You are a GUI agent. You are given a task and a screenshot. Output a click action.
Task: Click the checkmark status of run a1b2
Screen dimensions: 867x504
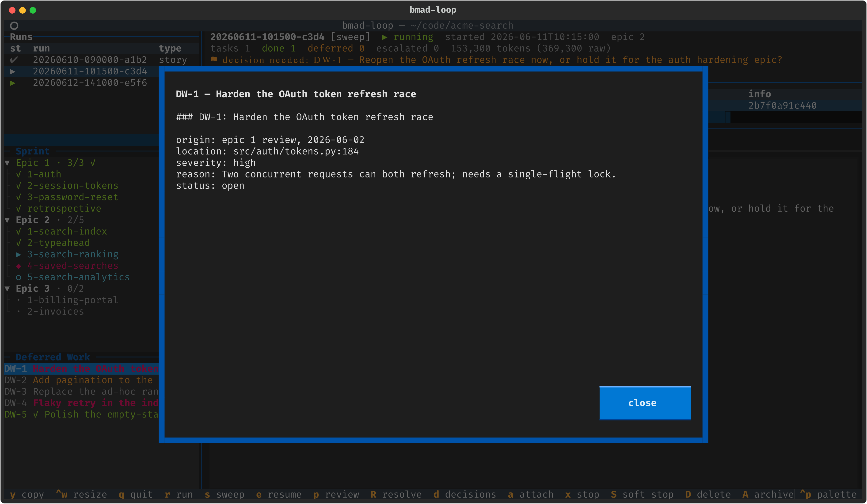(14, 60)
